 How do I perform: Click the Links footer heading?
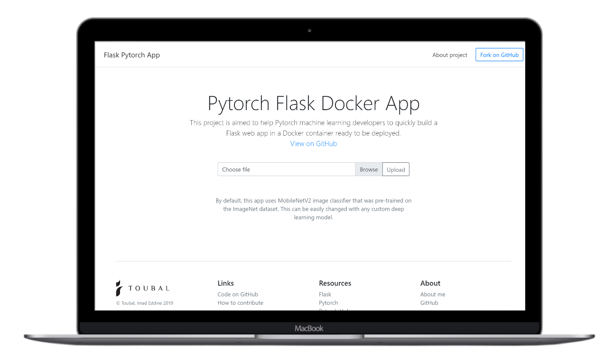[x=226, y=283]
